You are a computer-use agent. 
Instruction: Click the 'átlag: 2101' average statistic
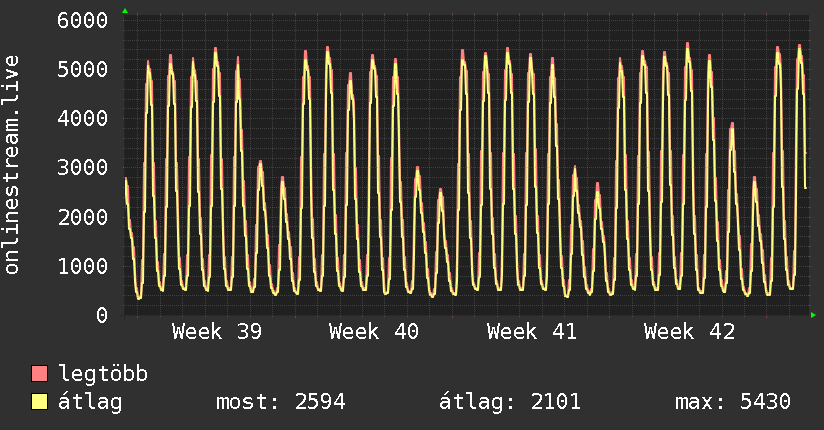510,403
